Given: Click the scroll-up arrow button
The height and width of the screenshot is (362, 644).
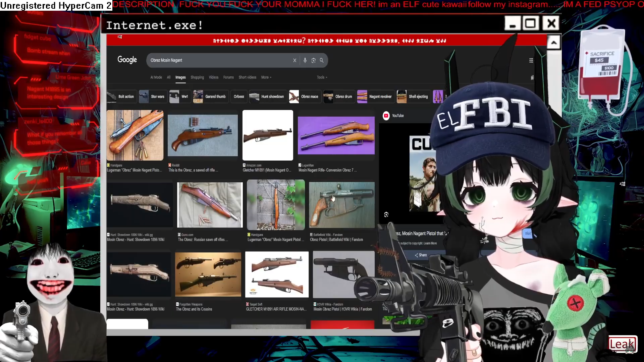Looking at the screenshot, I should coord(554,43).
